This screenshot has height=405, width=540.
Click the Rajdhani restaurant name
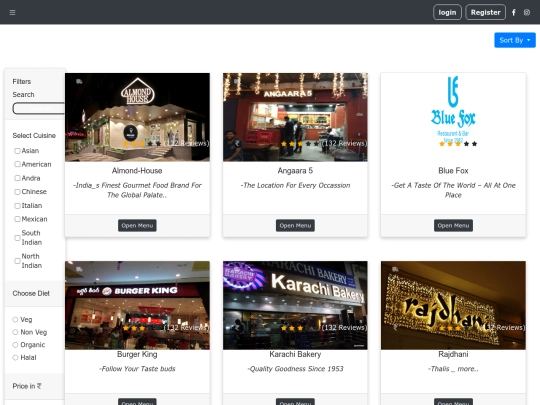click(x=453, y=354)
